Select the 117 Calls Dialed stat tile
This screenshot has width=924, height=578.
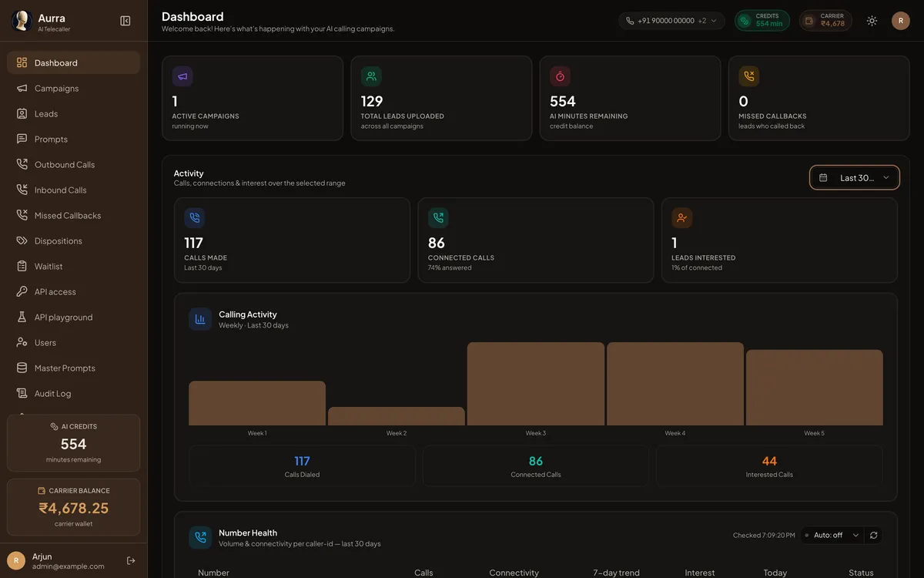pyautogui.click(x=302, y=466)
